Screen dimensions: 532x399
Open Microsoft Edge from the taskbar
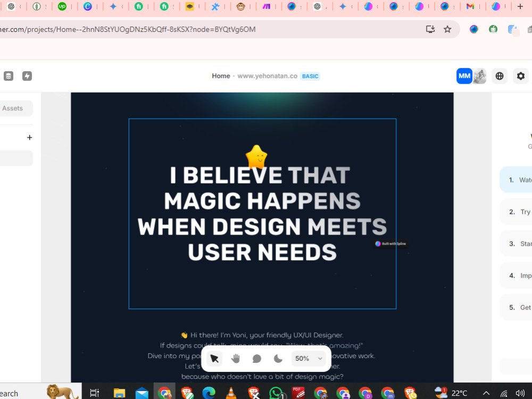(209, 393)
